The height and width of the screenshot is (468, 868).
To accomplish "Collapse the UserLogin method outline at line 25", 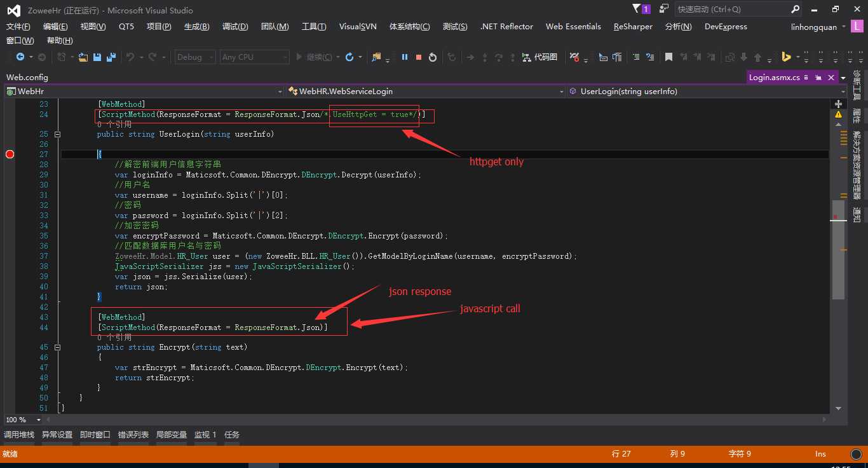I will click(x=57, y=134).
